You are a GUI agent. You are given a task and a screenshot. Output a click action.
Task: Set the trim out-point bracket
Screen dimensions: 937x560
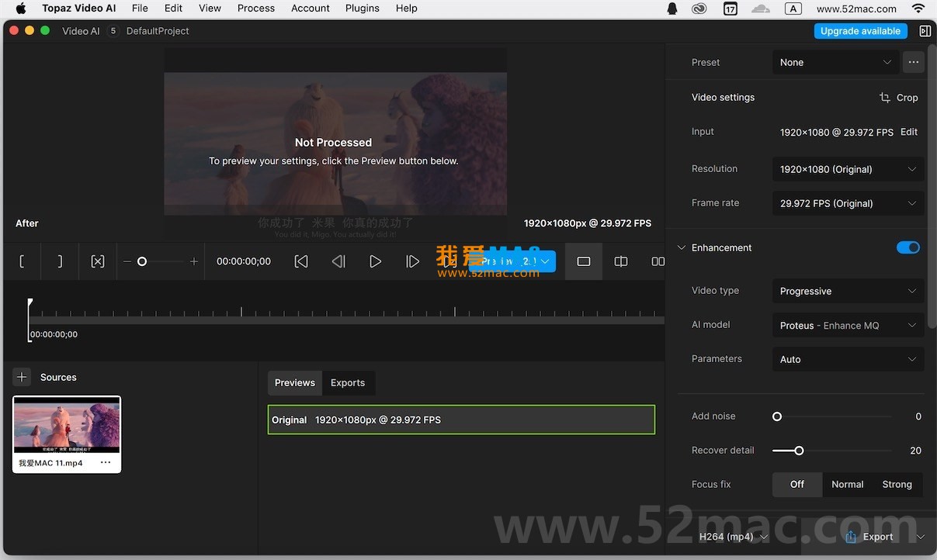click(60, 261)
